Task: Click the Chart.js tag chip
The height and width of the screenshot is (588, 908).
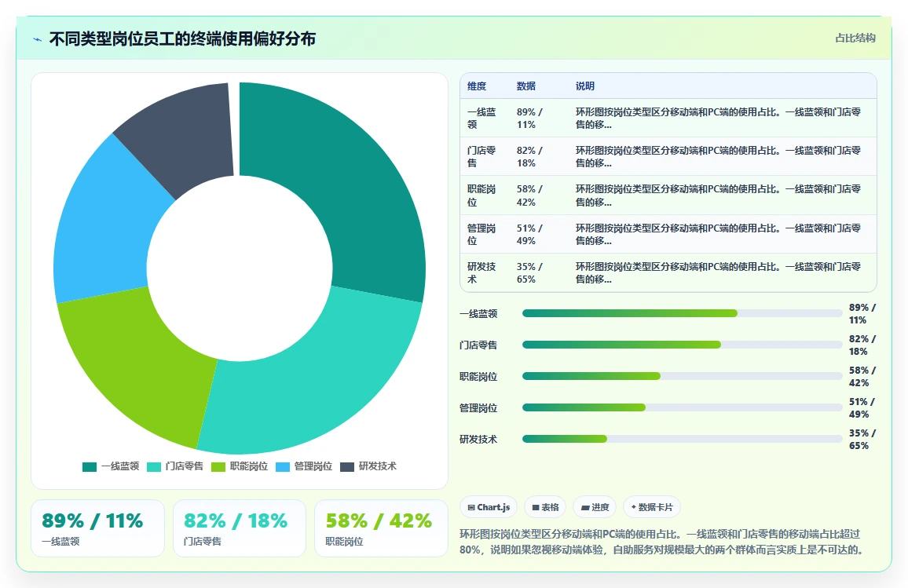Action: coord(489,507)
